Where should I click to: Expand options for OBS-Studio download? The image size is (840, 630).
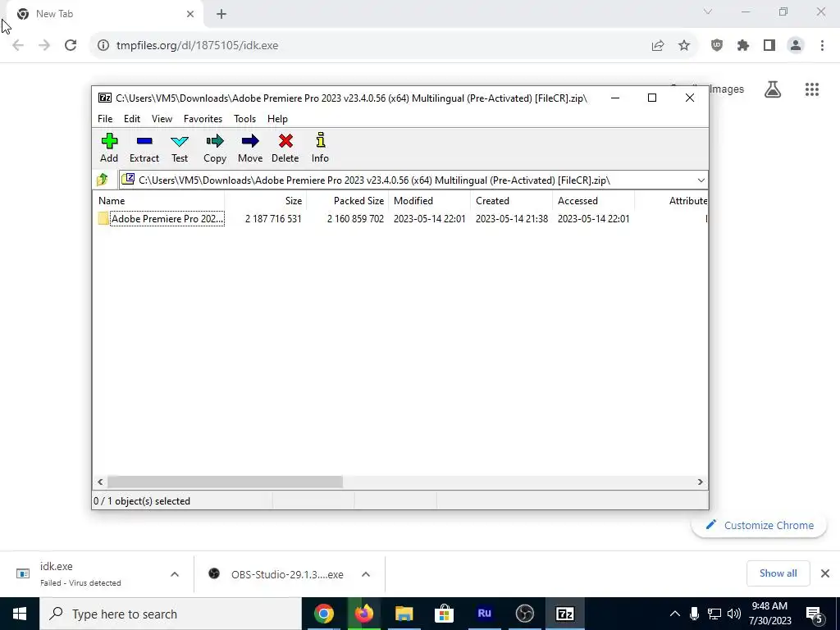[366, 574]
